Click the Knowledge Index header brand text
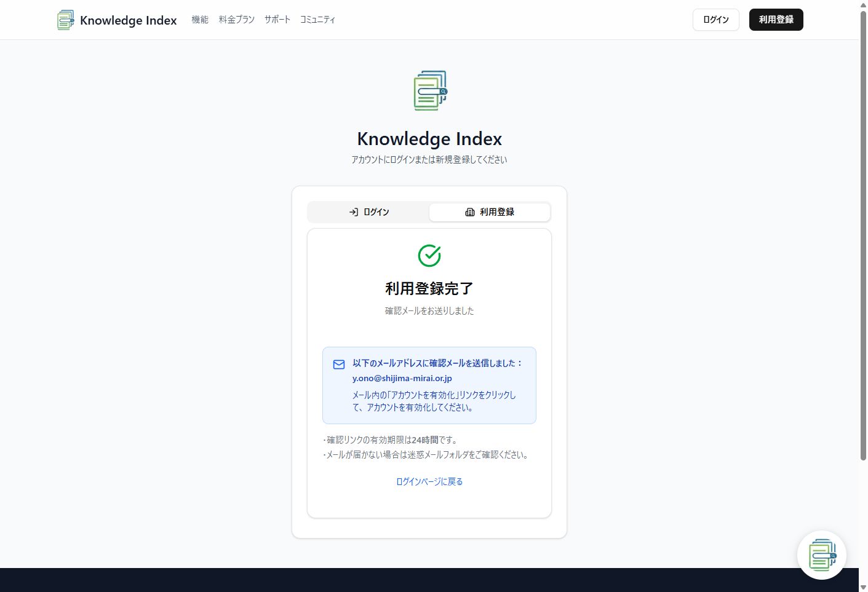The image size is (868, 592). pyautogui.click(x=129, y=20)
